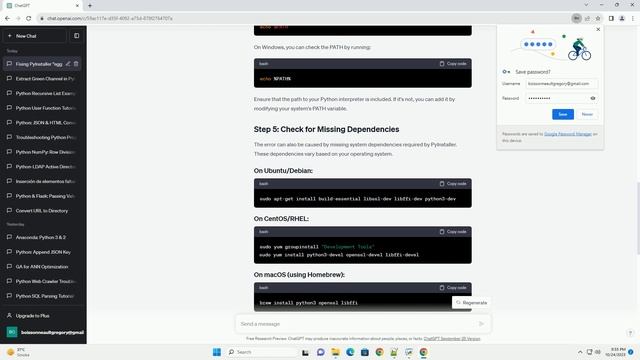This screenshot has width=640, height=360.
Task: Open the Python Recursive List chat
Action: (x=42, y=93)
